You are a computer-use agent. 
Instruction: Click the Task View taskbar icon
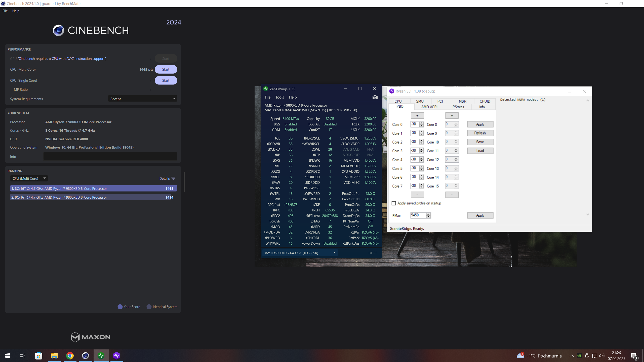point(23,356)
